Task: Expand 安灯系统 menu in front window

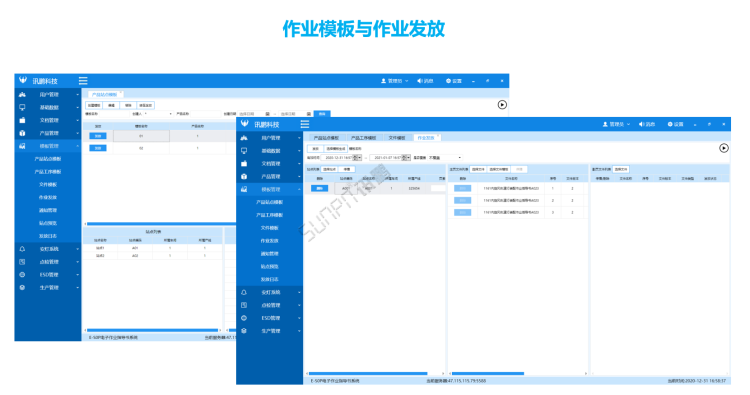Action: pyautogui.click(x=299, y=293)
